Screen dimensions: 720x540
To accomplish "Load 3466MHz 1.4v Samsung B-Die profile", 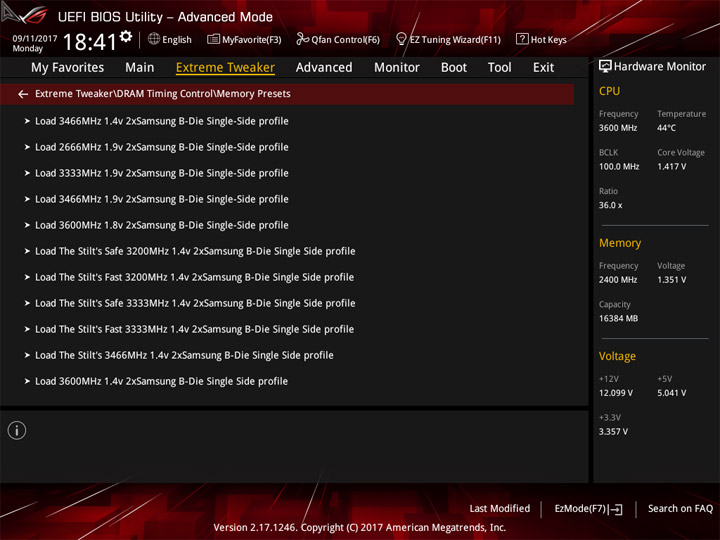I will (162, 121).
